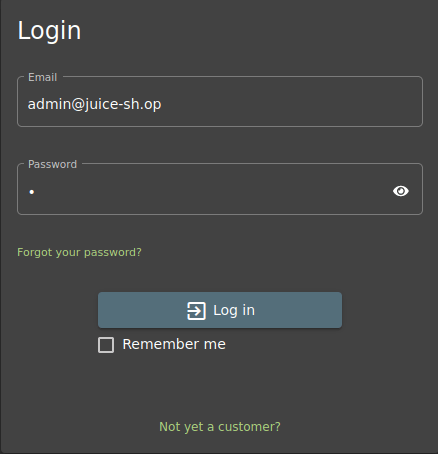Click blank area left of the eye icon
Viewport: 438px width, 454px height.
click(x=213, y=191)
